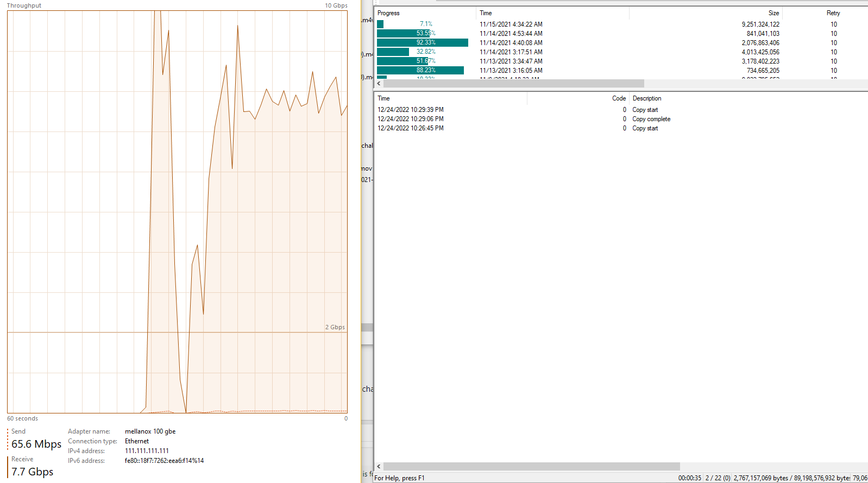868x483 pixels.
Task: Select the 11/13/2021 3:16:05 AM time cell
Action: pyautogui.click(x=511, y=71)
